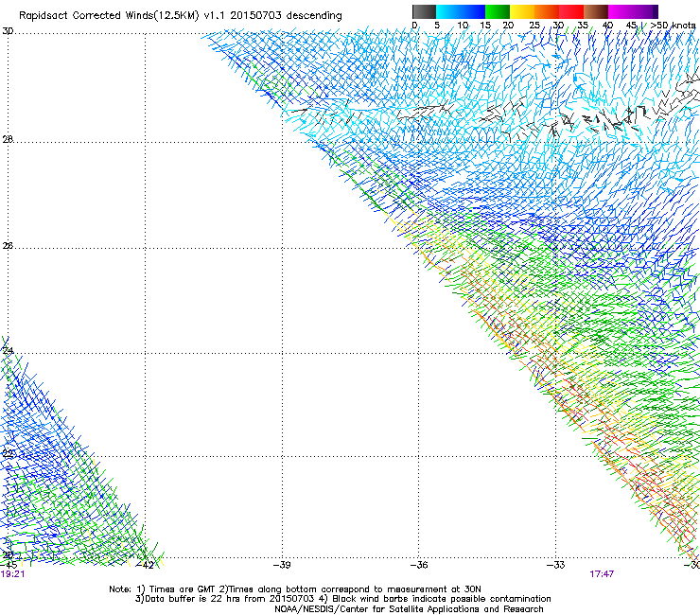Click the '45' label under the color bar
The height and width of the screenshot is (615, 700).
click(x=631, y=26)
